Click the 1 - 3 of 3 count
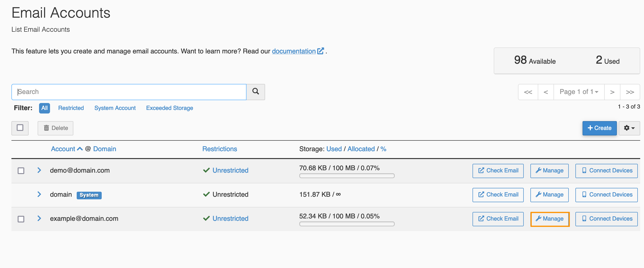 tap(629, 107)
